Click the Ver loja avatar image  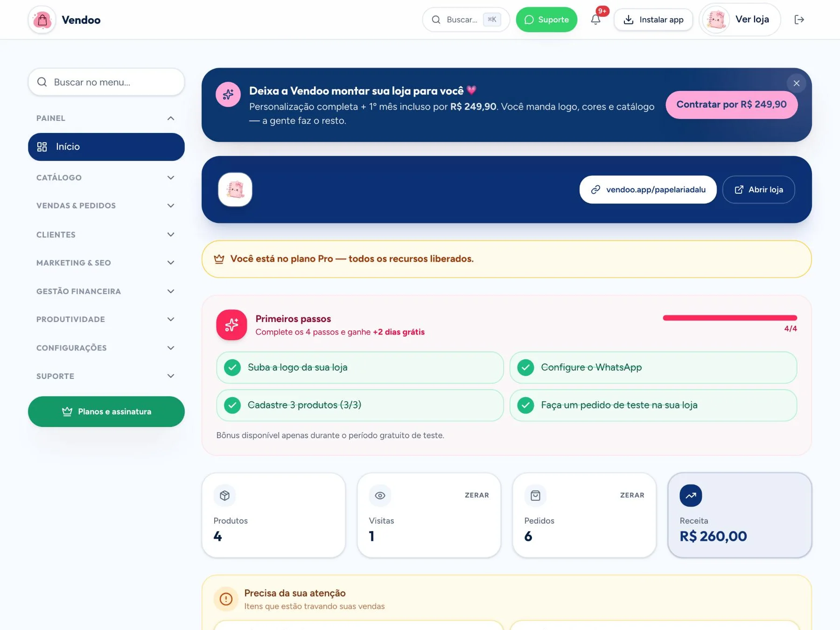(716, 20)
